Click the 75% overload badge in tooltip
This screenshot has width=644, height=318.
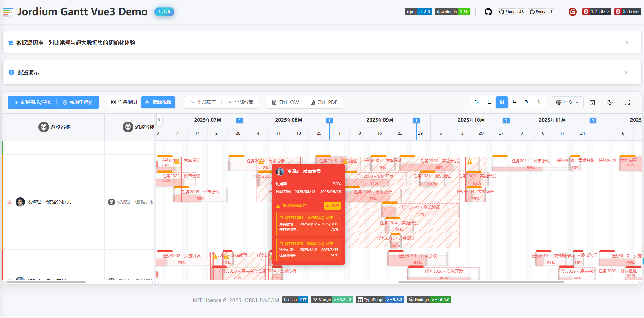pos(332,206)
